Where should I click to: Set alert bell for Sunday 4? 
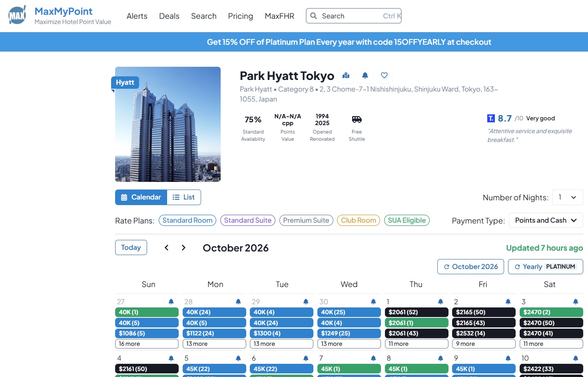pyautogui.click(x=171, y=358)
